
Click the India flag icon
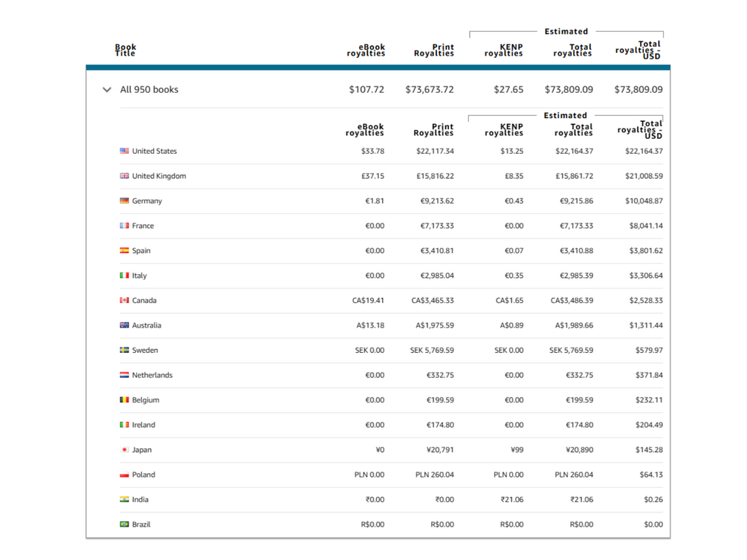[x=124, y=499]
